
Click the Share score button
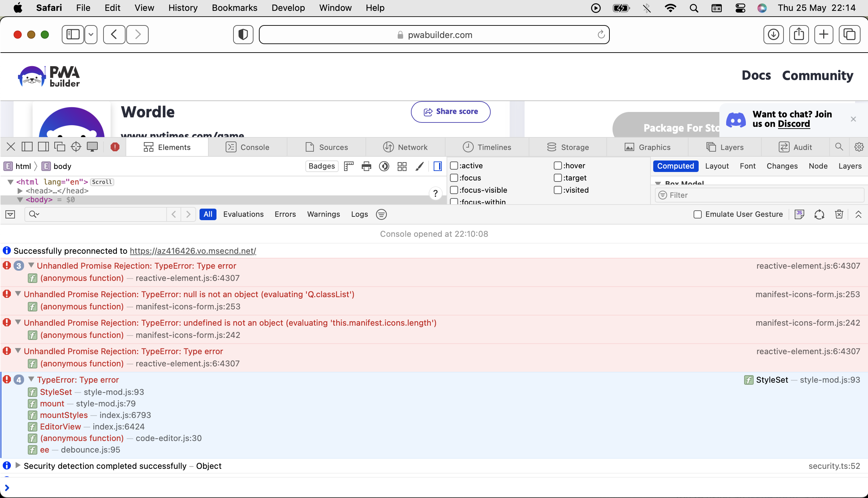click(x=450, y=112)
